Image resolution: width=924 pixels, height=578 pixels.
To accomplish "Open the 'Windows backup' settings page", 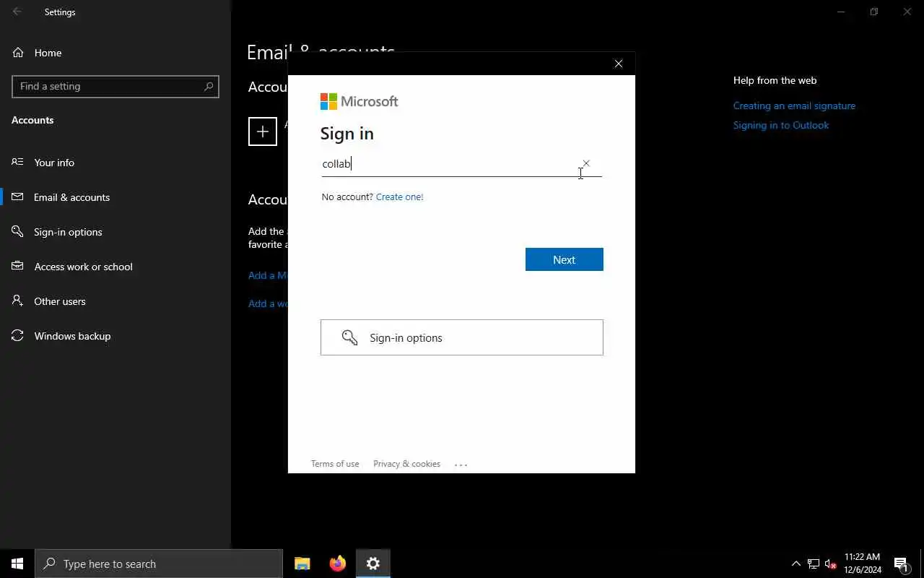I will tap(115, 336).
